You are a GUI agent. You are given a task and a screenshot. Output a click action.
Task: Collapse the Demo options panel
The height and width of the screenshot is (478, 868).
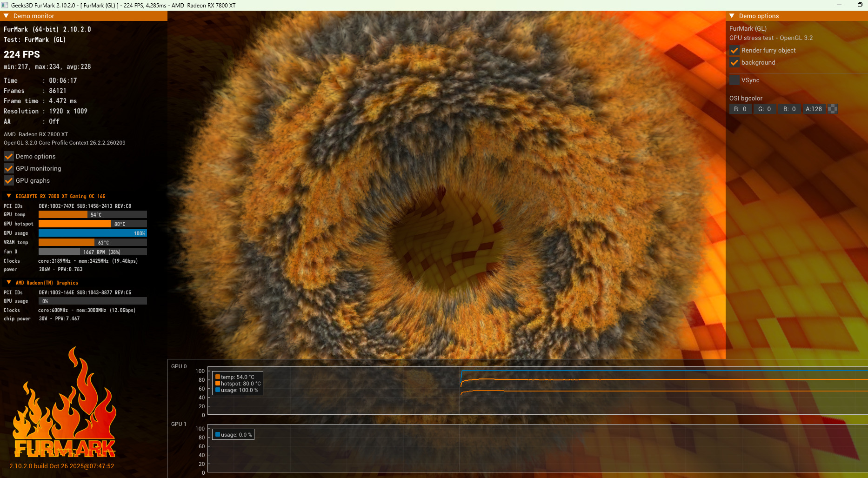(x=732, y=16)
